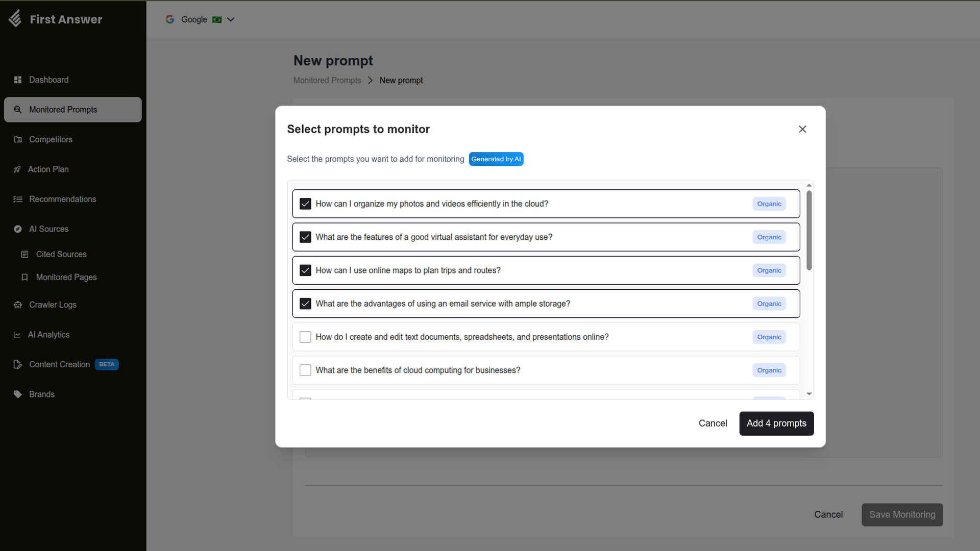Viewport: 980px width, 551px height.
Task: Click the Monitored Prompts breadcrumb link
Action: pyautogui.click(x=327, y=81)
